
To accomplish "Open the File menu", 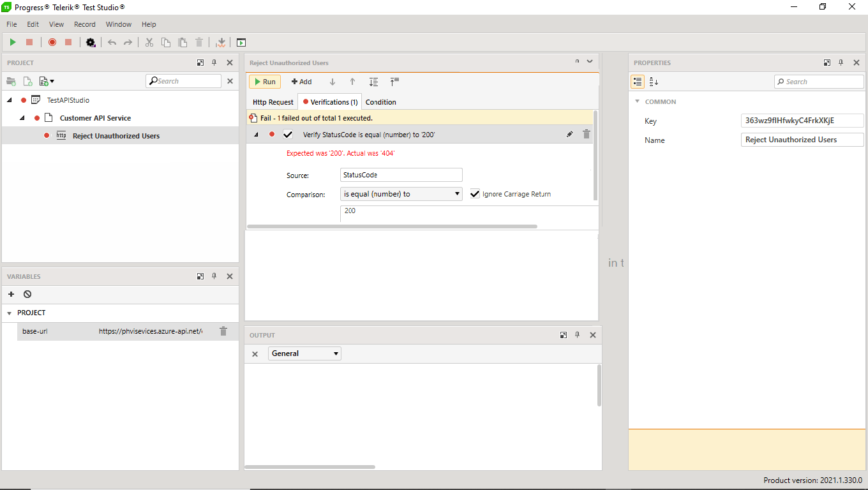I will (11, 24).
